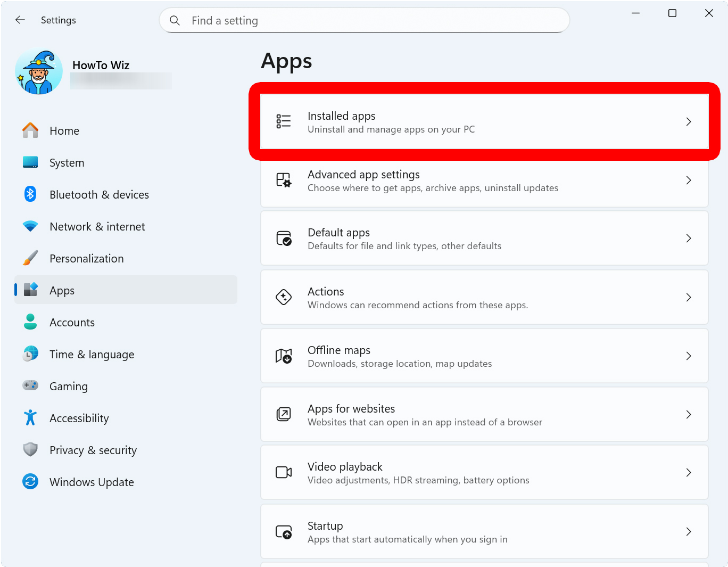Click the Apps for websites icon

(x=284, y=414)
